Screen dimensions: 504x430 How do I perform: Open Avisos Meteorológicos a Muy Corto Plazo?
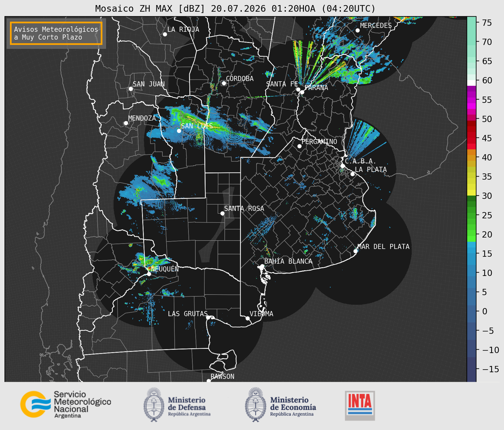56,33
